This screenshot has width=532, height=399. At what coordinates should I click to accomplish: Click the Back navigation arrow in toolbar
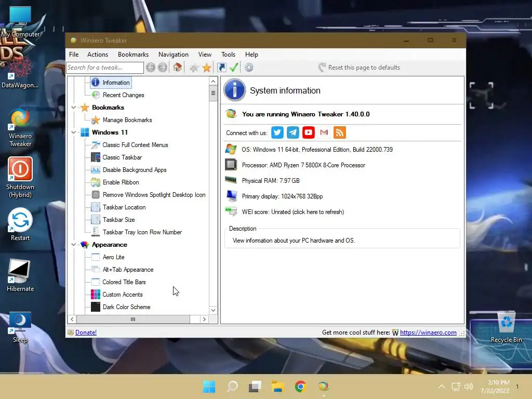point(151,68)
